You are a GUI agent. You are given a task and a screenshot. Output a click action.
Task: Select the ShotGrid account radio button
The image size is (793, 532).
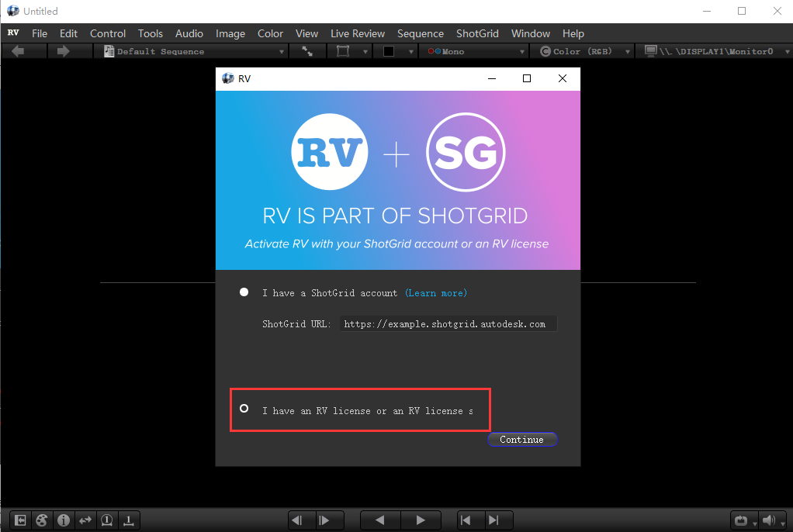(x=244, y=292)
